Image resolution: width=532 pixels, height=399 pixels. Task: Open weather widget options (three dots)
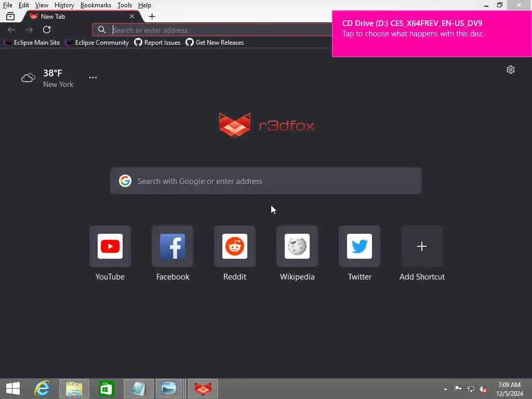93,77
